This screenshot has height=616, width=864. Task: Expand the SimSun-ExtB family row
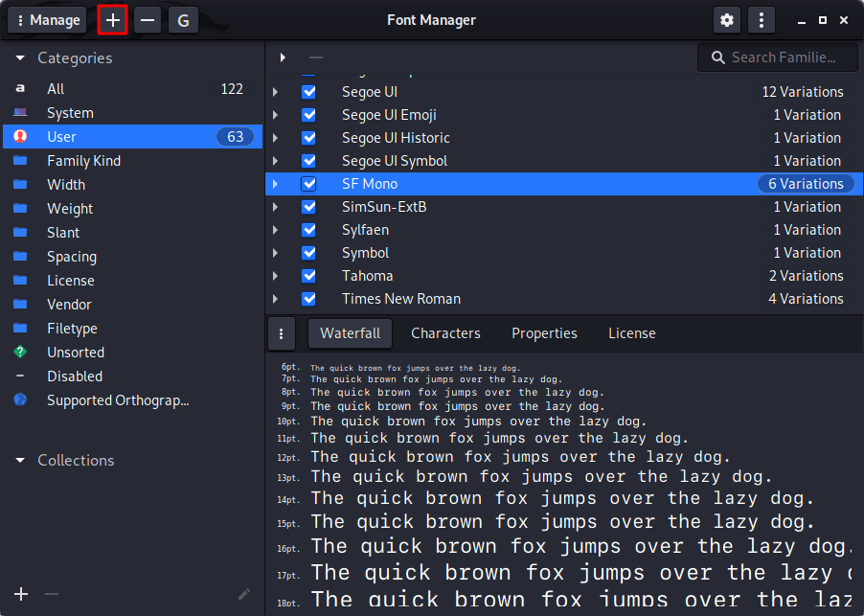click(x=275, y=207)
